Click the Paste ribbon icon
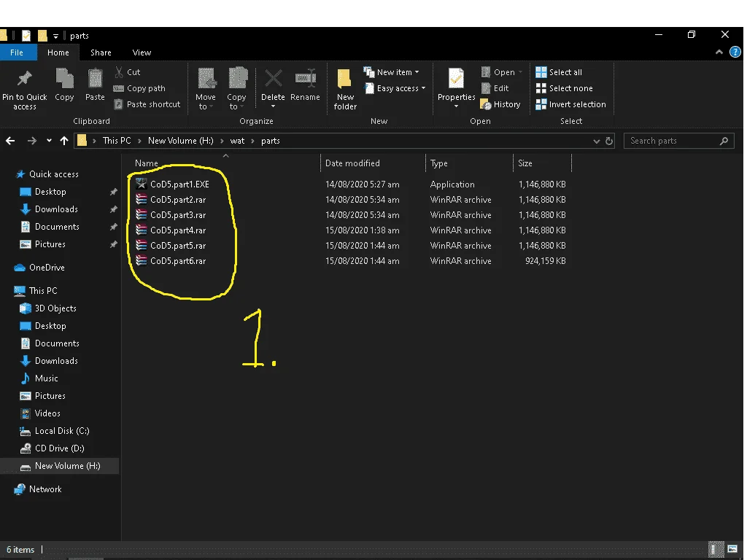Viewport: 747px width, 560px height. [95, 79]
